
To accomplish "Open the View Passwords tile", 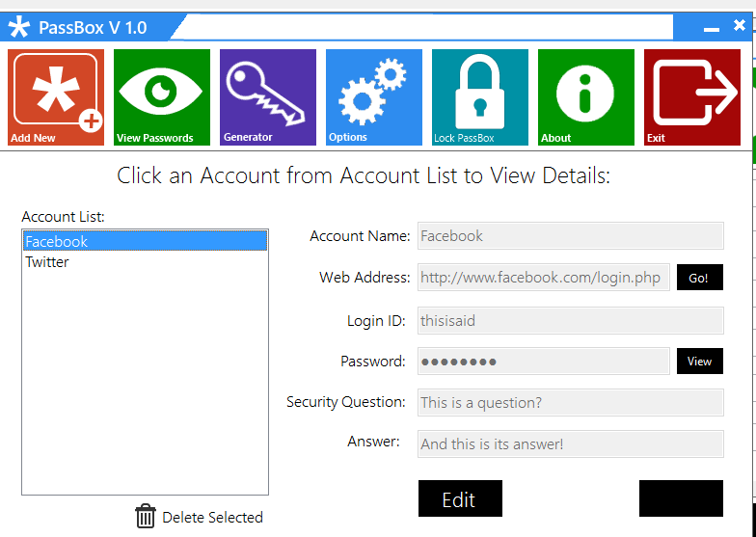I will [x=162, y=97].
